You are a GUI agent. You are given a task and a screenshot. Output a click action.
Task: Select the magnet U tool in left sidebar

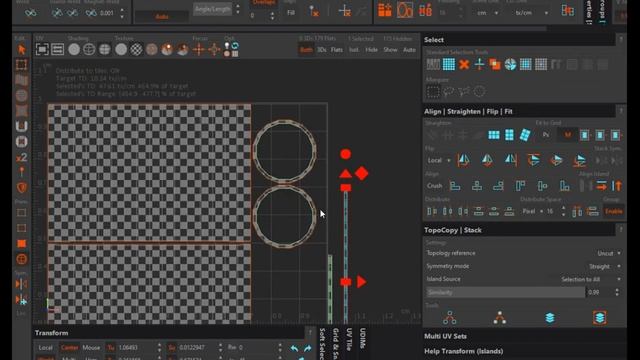(x=22, y=126)
